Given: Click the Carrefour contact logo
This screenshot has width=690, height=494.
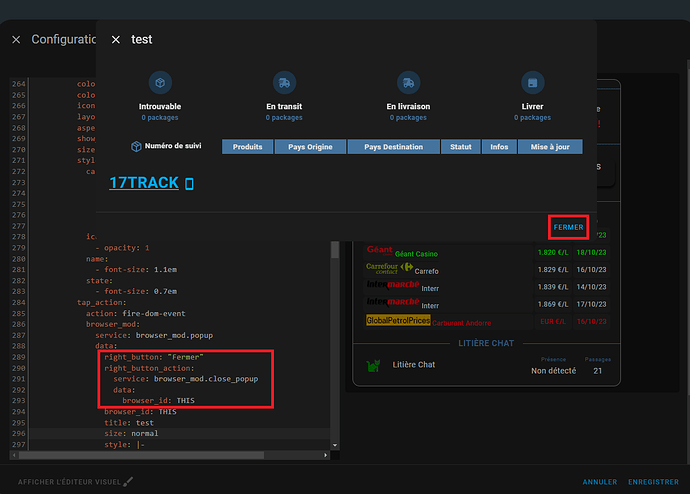Looking at the screenshot, I should (x=389, y=268).
